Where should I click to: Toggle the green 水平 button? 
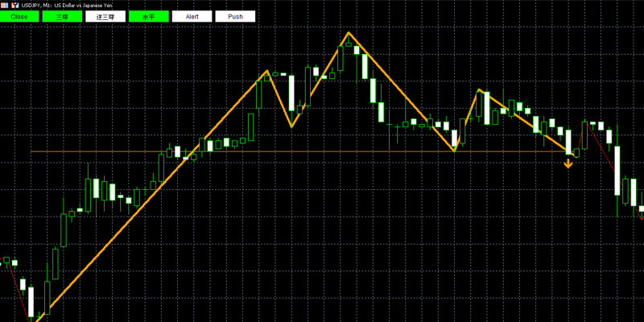pyautogui.click(x=149, y=16)
